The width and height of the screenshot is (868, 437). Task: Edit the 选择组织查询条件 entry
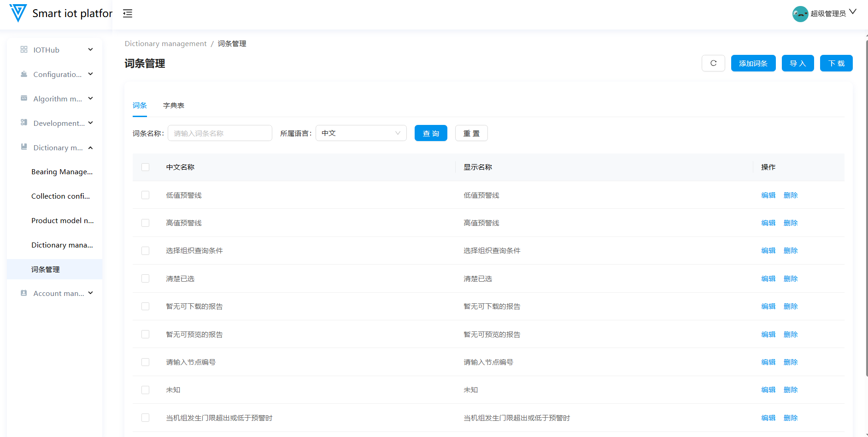click(768, 251)
